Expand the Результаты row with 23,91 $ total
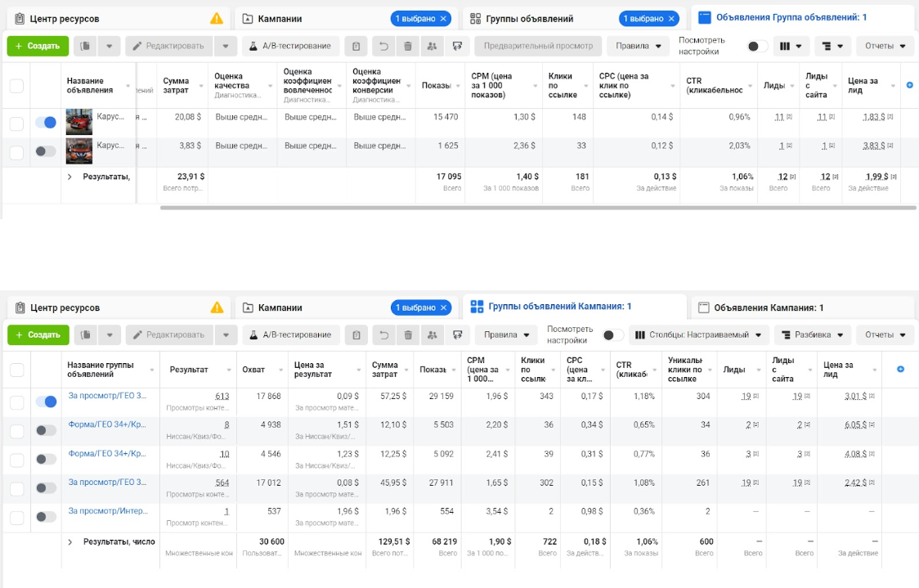Image resolution: width=919 pixels, height=588 pixels. pos(69,177)
